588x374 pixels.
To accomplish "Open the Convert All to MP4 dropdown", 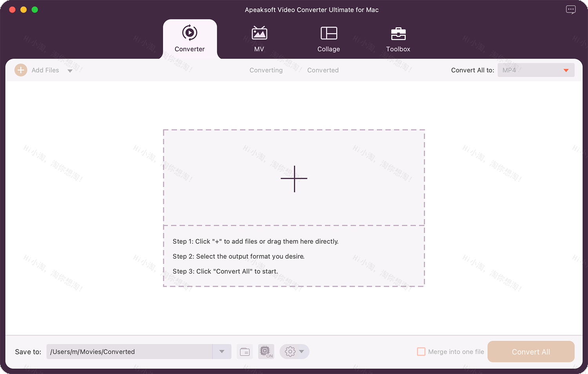I will tap(536, 70).
